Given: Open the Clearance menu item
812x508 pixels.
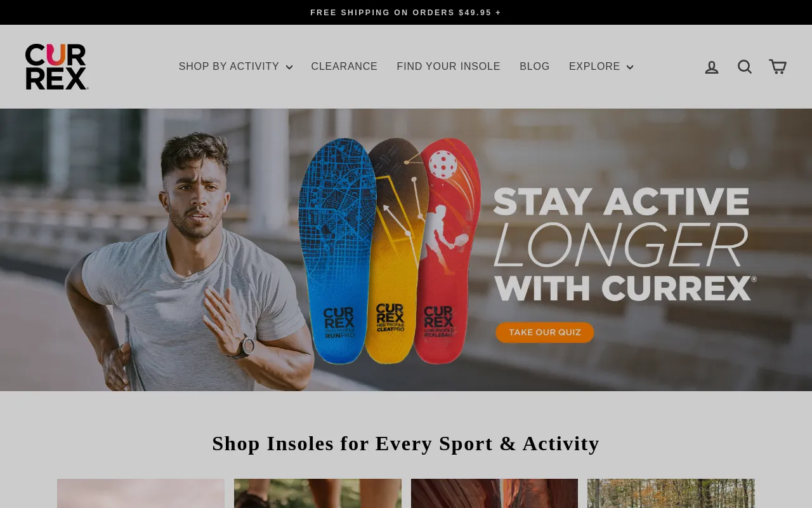Looking at the screenshot, I should [x=344, y=67].
